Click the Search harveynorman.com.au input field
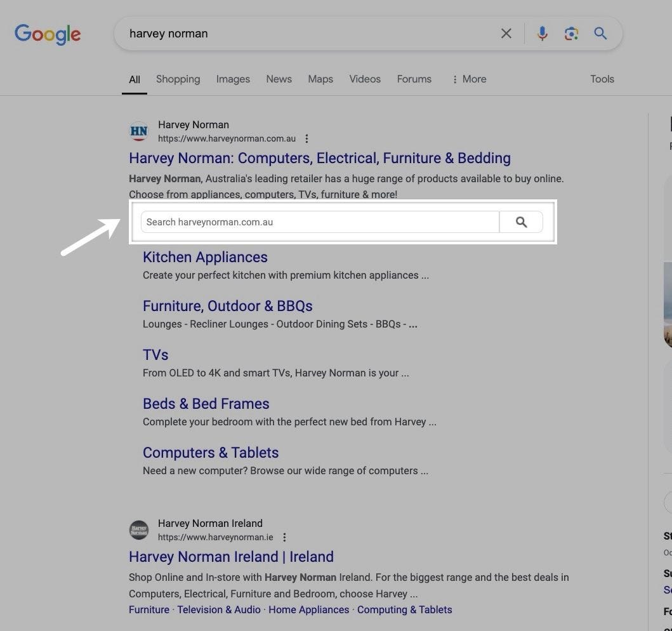The width and height of the screenshot is (672, 631). pos(320,222)
